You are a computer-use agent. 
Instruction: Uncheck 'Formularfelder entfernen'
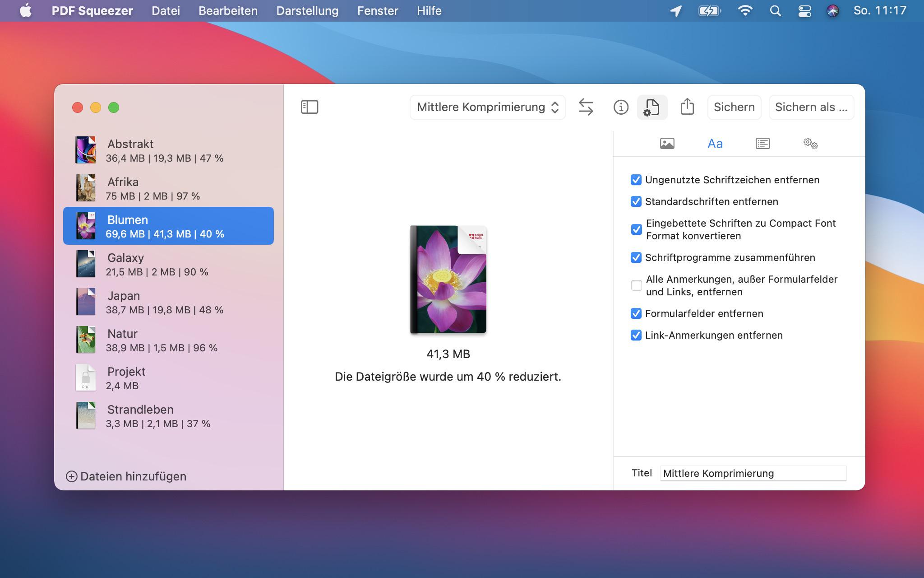636,313
